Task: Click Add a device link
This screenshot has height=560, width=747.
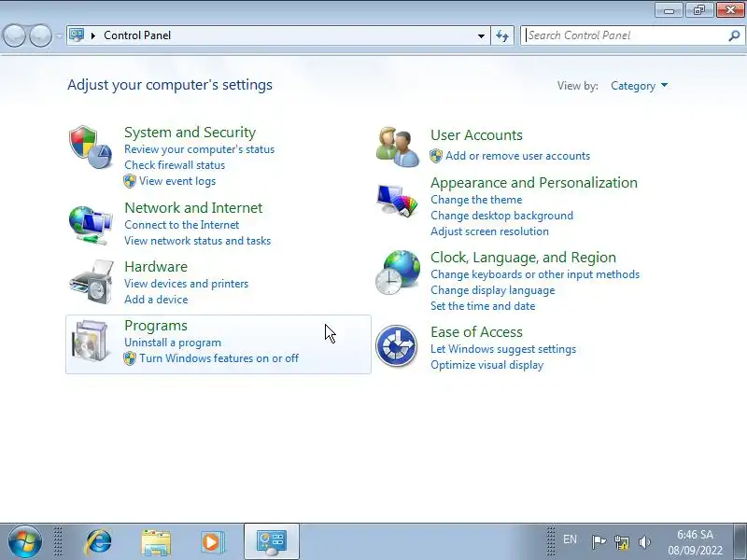Action: 156,300
